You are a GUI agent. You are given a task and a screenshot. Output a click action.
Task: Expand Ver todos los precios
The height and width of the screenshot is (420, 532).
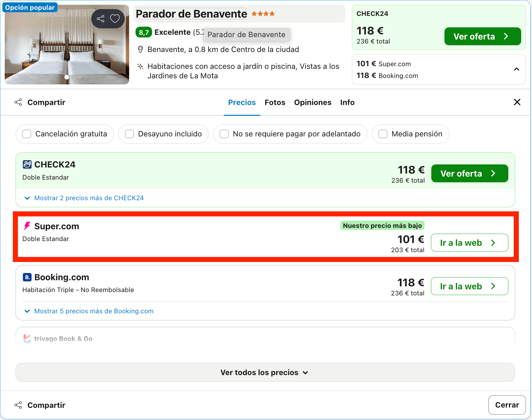265,372
